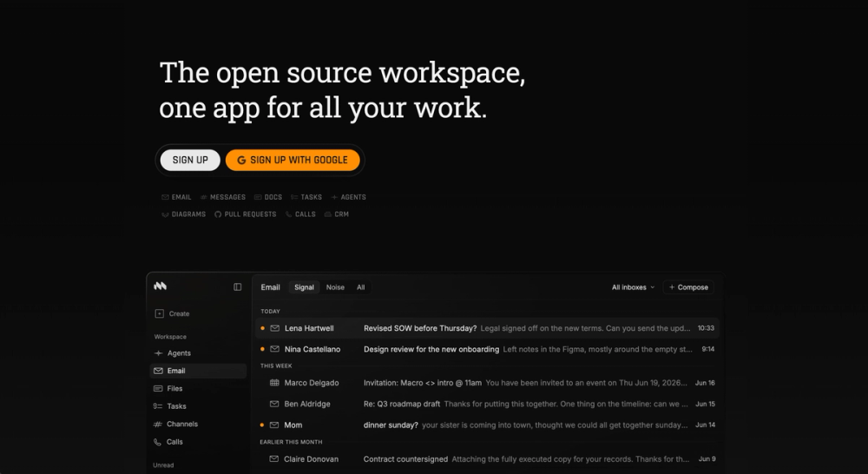Select the EMAIL feature tag
This screenshot has height=474, width=868.
click(x=176, y=197)
